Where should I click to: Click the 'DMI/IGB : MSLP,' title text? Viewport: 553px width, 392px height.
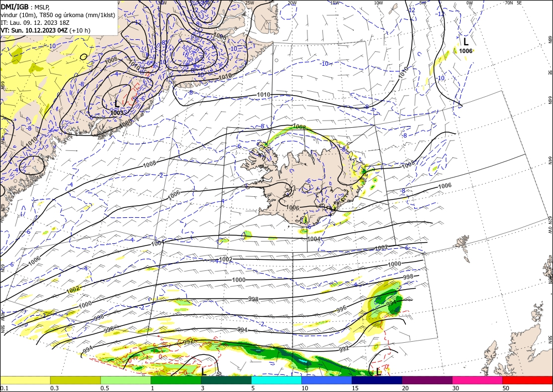pyautogui.click(x=25, y=6)
